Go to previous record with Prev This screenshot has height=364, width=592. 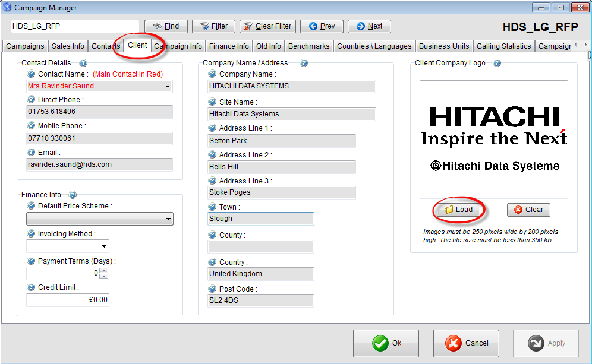(x=322, y=26)
